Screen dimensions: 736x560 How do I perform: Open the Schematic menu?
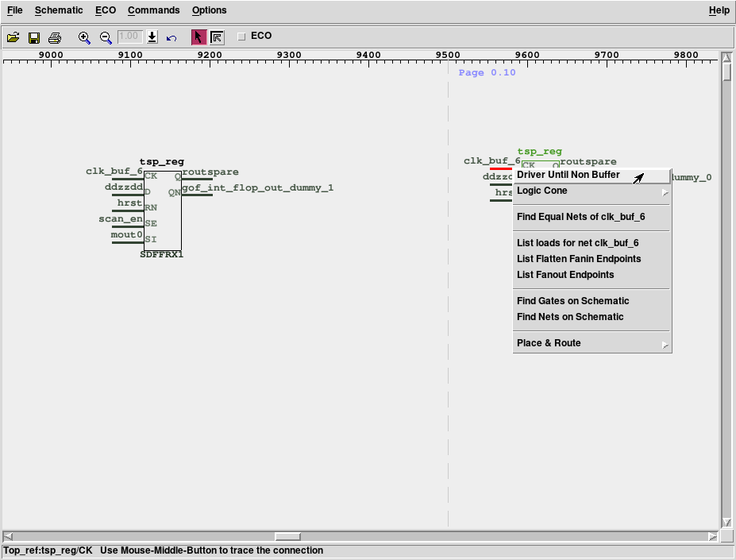click(59, 10)
